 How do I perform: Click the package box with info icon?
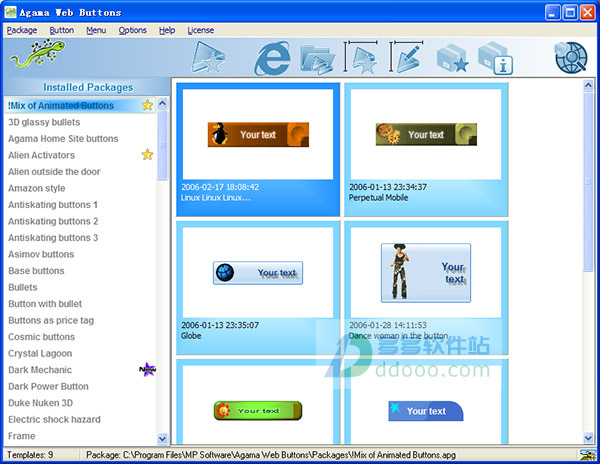[496, 58]
